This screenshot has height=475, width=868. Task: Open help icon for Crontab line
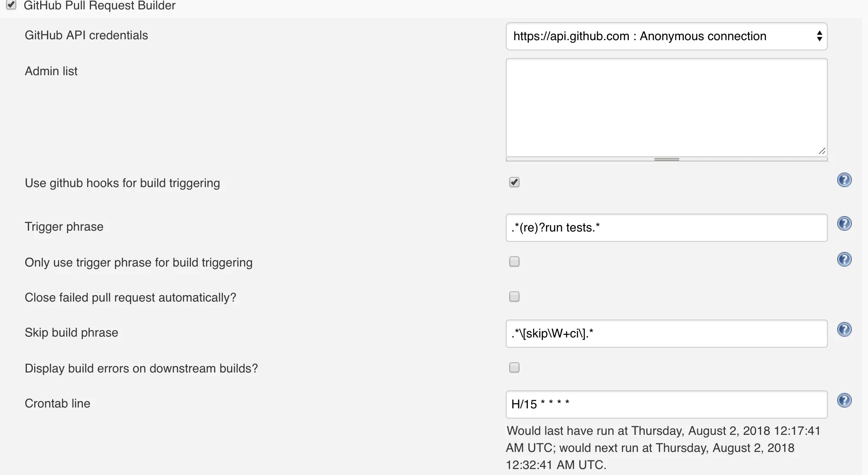coord(844,401)
